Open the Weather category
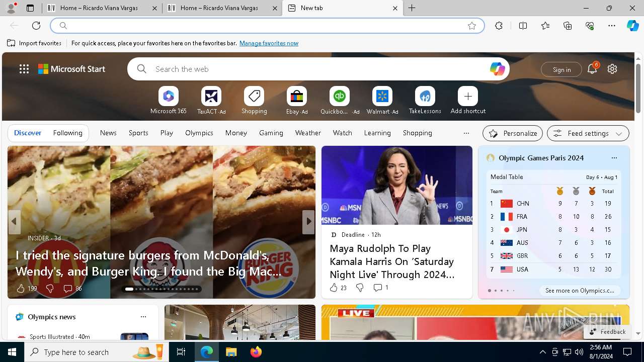 point(308,133)
